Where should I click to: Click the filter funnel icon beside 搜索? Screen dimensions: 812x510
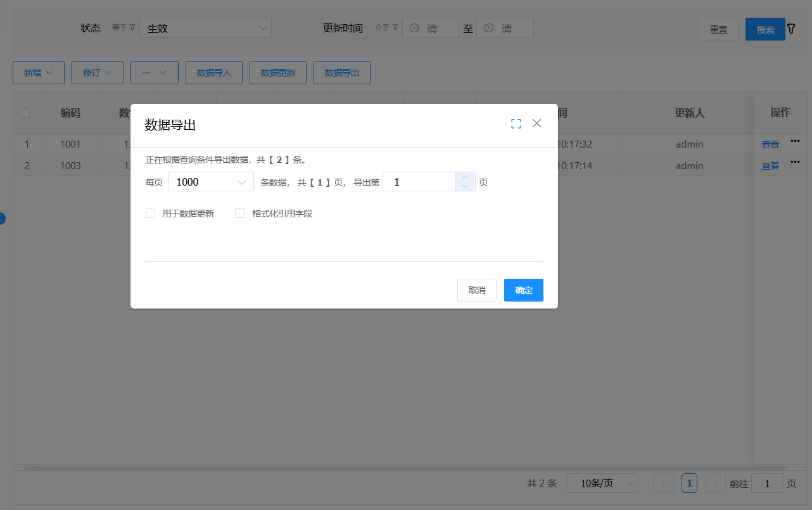click(x=791, y=29)
